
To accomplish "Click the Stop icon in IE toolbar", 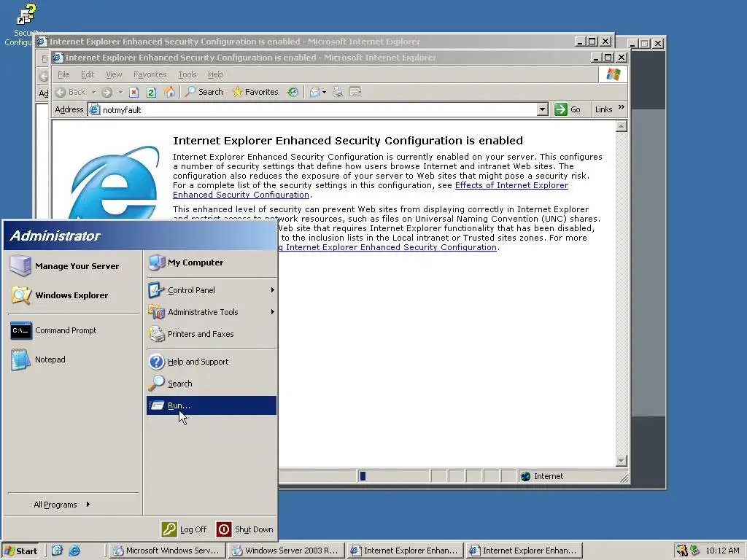I will coord(134,92).
